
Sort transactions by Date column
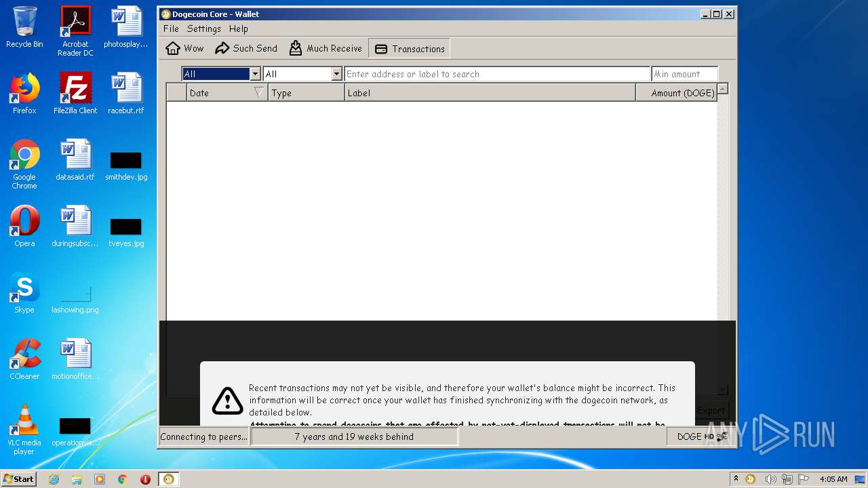(227, 93)
